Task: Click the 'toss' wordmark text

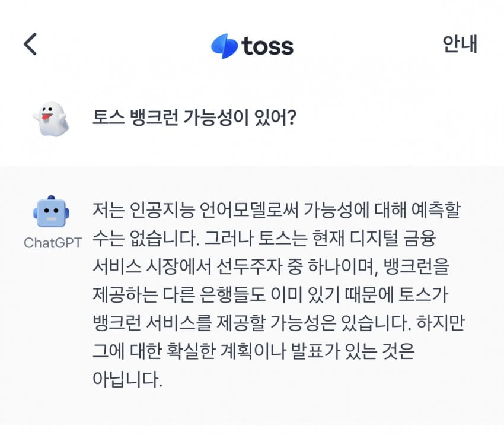Action: [x=267, y=46]
